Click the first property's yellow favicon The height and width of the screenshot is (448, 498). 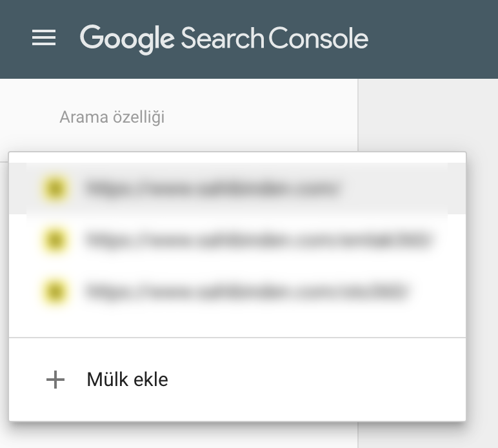click(x=55, y=188)
